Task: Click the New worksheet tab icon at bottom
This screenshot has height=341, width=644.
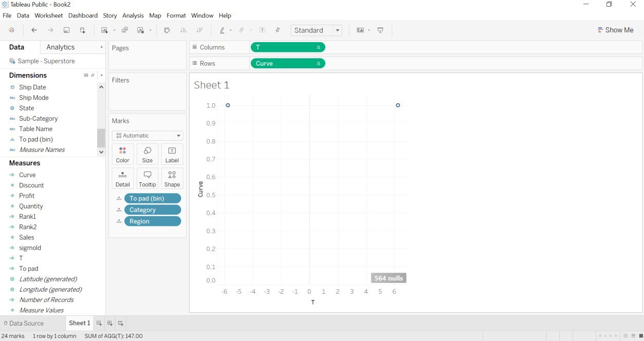Action: point(99,323)
